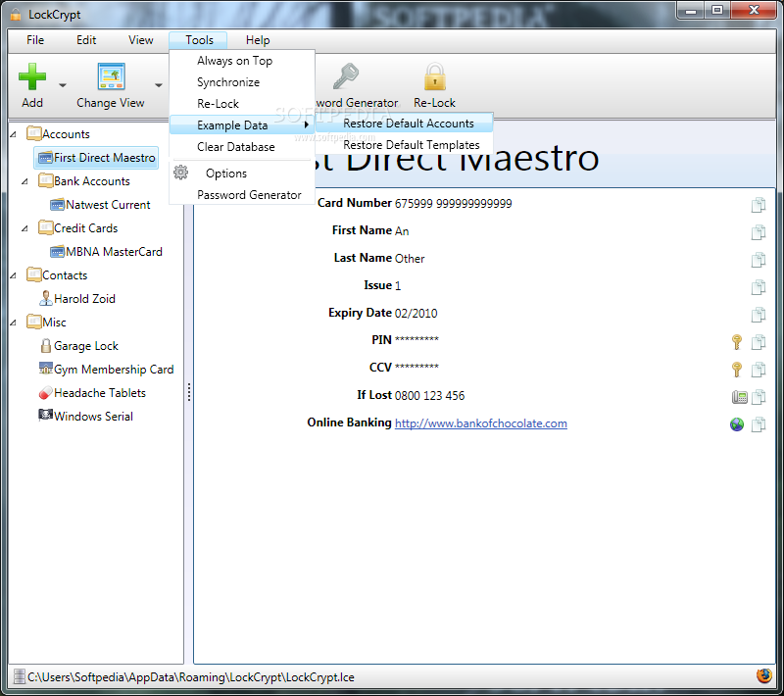Collapse the Accounts tree folder
The width and height of the screenshot is (784, 696).
[14, 134]
